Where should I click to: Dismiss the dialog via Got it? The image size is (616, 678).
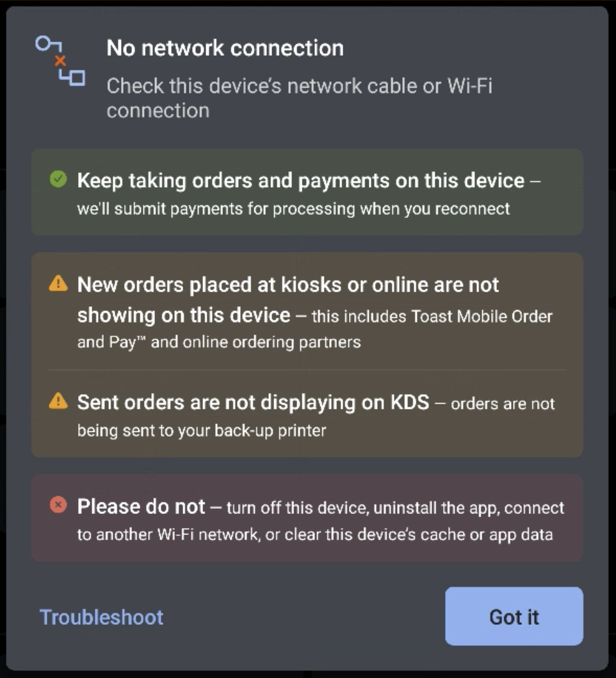pos(514,616)
